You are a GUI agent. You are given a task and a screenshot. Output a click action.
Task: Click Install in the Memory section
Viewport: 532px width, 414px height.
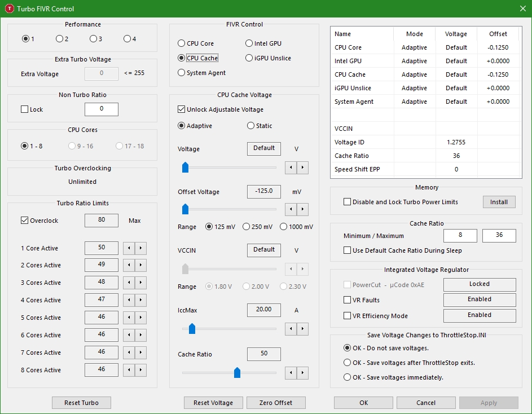click(x=499, y=202)
